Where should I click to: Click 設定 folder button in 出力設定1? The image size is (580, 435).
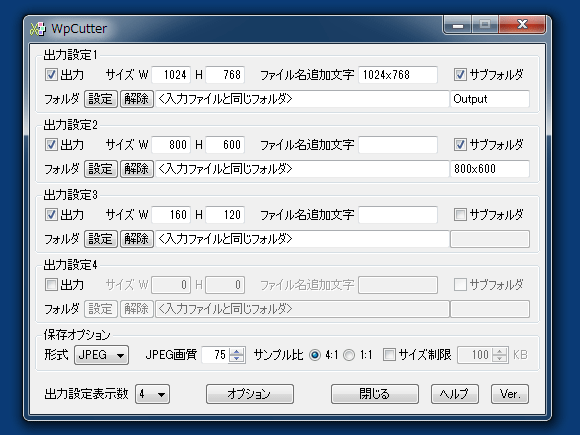tap(101, 99)
